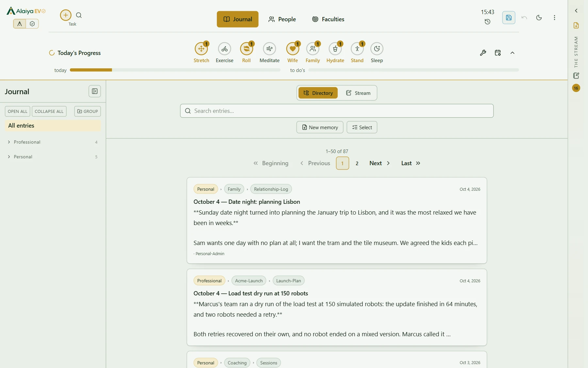Image resolution: width=588 pixels, height=368 pixels.
Task: Collapse the Today's Progress panel chevron
Action: pyautogui.click(x=512, y=53)
